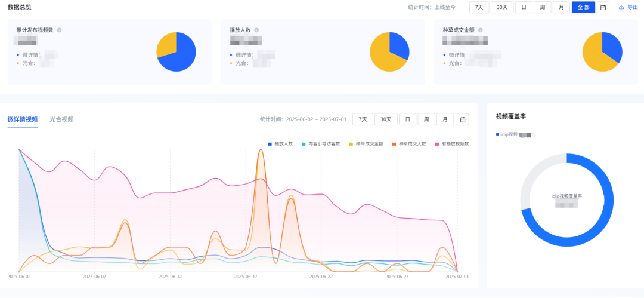Select 7天 range in the chart toolbar
644x298 pixels.
pos(363,119)
